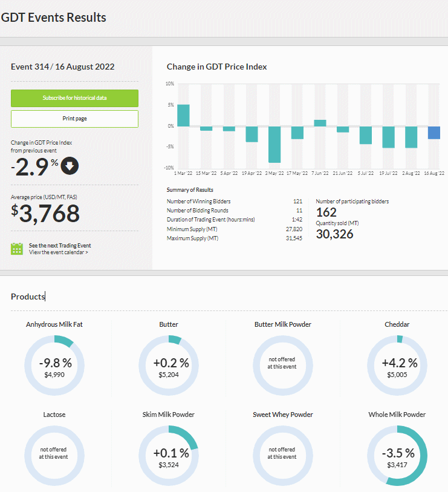Click the $4,990 Anhydrous Milk Fat price
This screenshot has height=492, width=448.
[x=54, y=375]
